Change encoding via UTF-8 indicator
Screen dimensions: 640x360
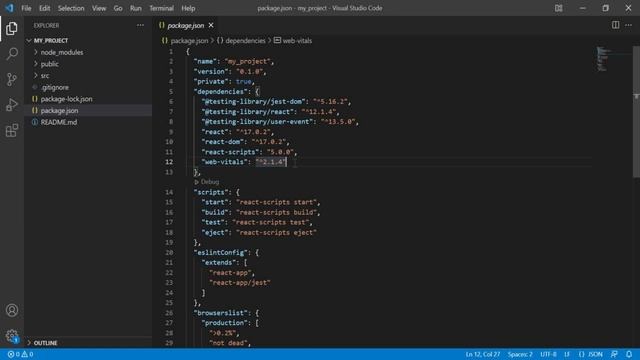click(x=548, y=354)
